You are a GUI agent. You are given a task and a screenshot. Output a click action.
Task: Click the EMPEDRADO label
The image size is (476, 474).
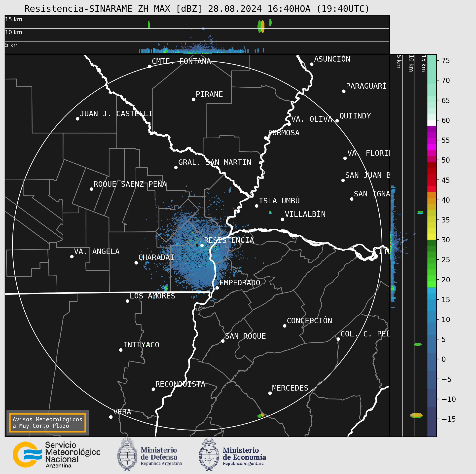(x=240, y=283)
